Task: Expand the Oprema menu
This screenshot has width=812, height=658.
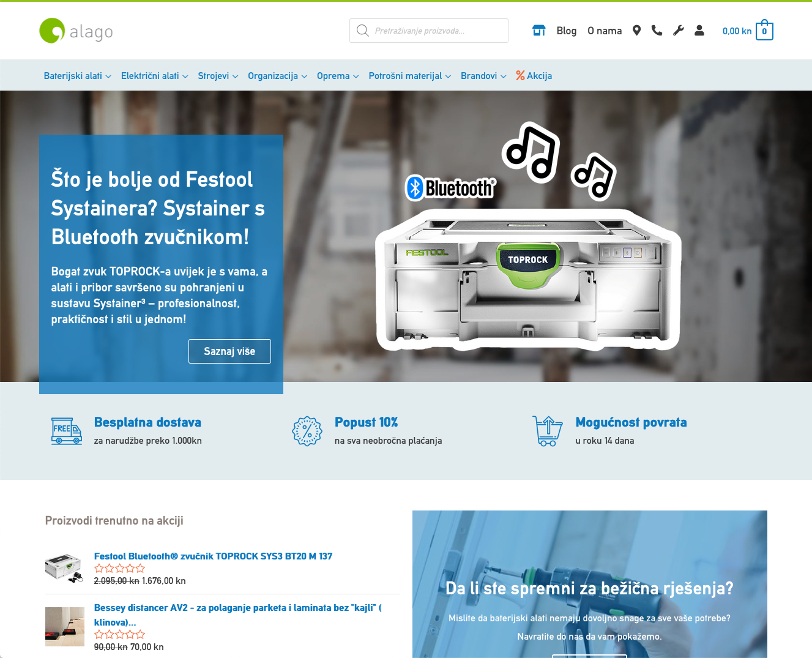Action: (338, 76)
